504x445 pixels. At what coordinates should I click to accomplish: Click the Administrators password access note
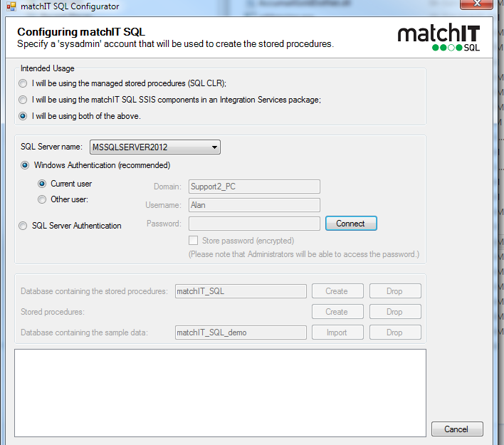[x=304, y=254]
